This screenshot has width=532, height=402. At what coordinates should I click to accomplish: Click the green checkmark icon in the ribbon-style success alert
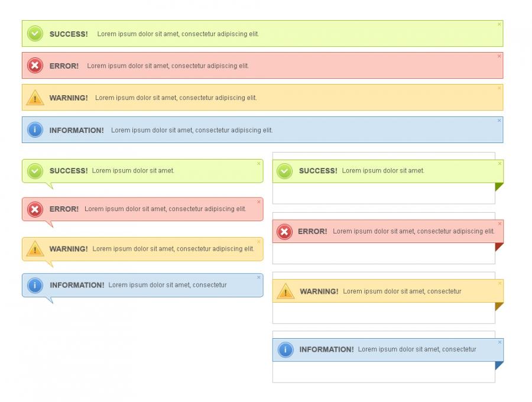(285, 171)
